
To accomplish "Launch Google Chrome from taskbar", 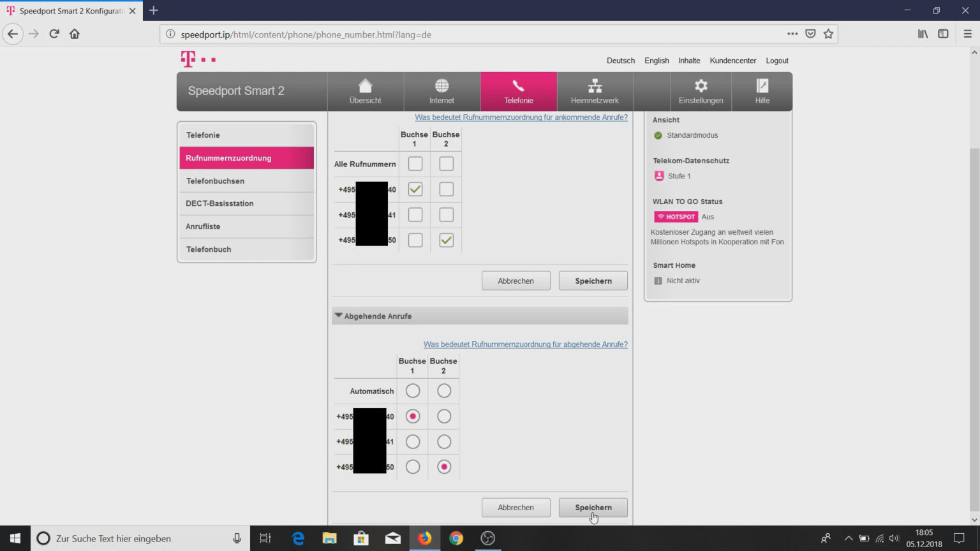I will click(456, 538).
